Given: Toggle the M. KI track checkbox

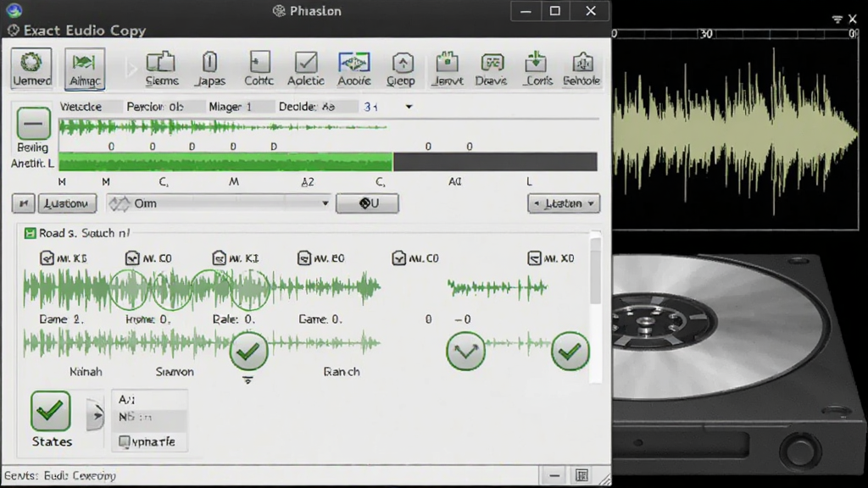Looking at the screenshot, I should pyautogui.click(x=220, y=258).
